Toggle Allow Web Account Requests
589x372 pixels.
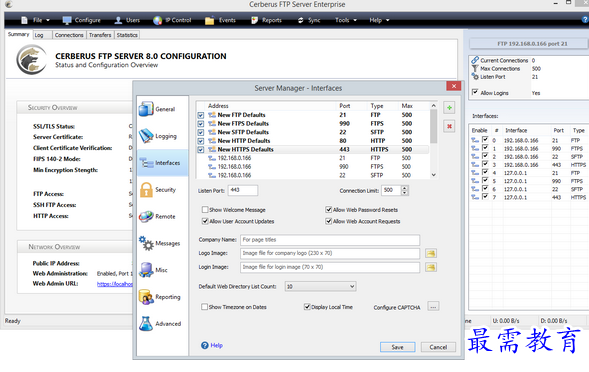329,221
